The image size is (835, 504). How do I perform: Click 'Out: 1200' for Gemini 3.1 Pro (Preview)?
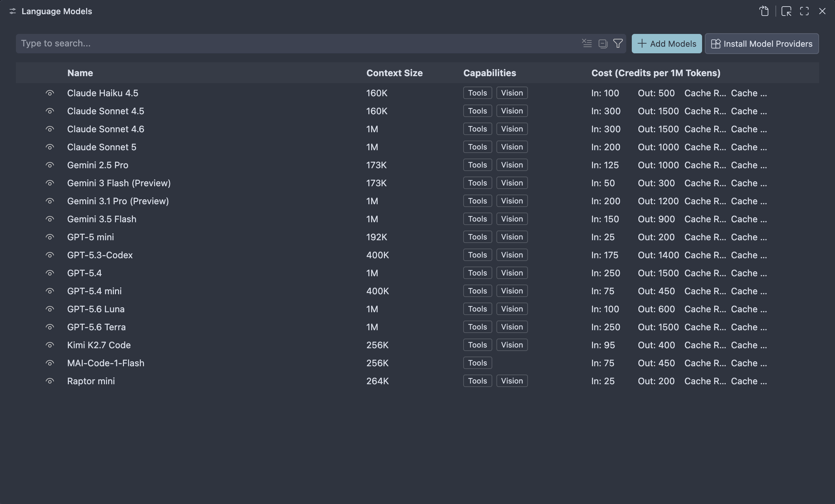658,201
